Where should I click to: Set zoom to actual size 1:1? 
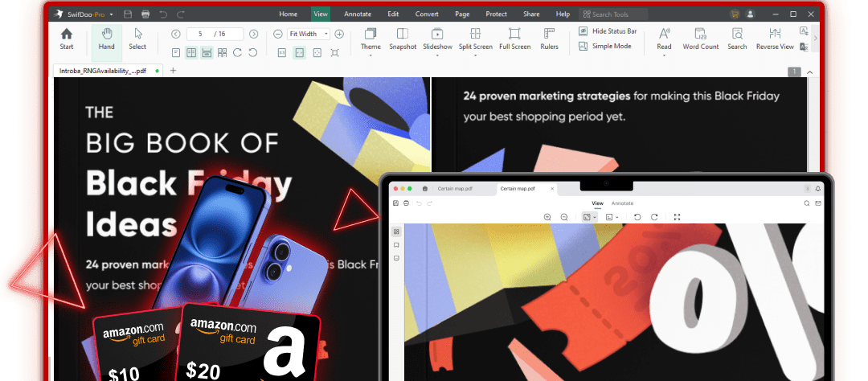(x=282, y=52)
